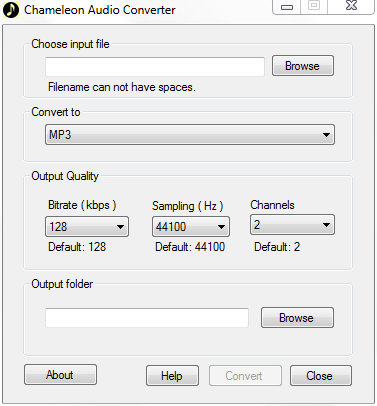The height and width of the screenshot is (406, 377).
Task: Open the Convert to format dropdown
Action: (190, 135)
